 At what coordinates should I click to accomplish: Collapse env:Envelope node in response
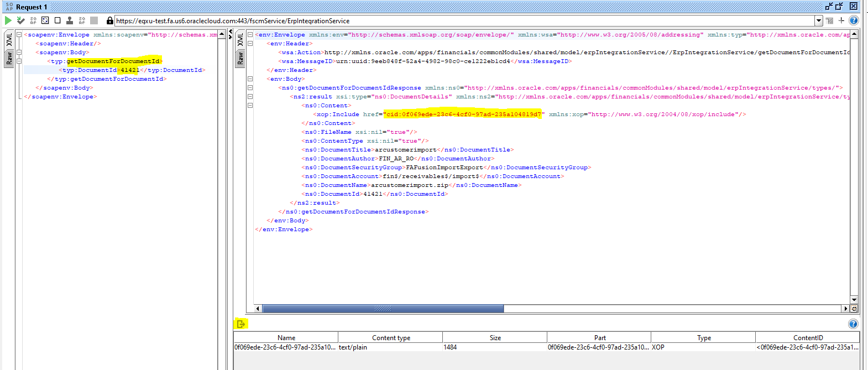pyautogui.click(x=250, y=35)
